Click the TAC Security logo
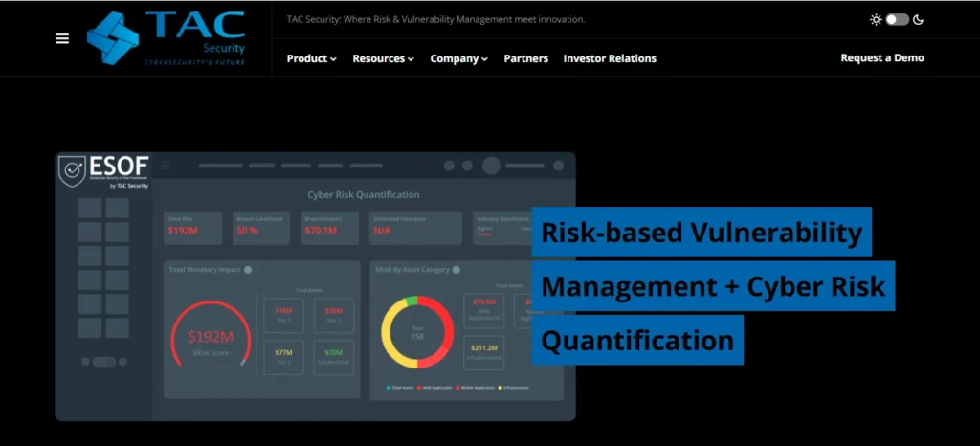The width and height of the screenshot is (980, 446). (167, 38)
